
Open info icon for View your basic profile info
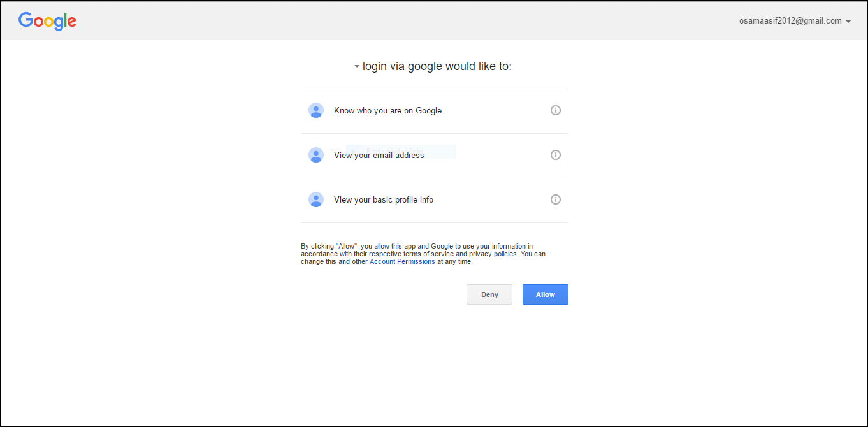[556, 199]
